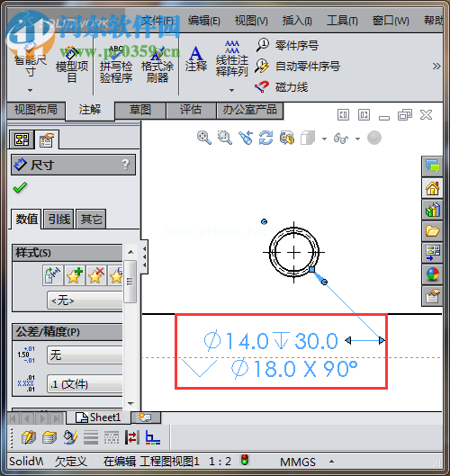Viewport: 450px width, 476px height.
Task: Open dimension help question mark
Action: 125,165
